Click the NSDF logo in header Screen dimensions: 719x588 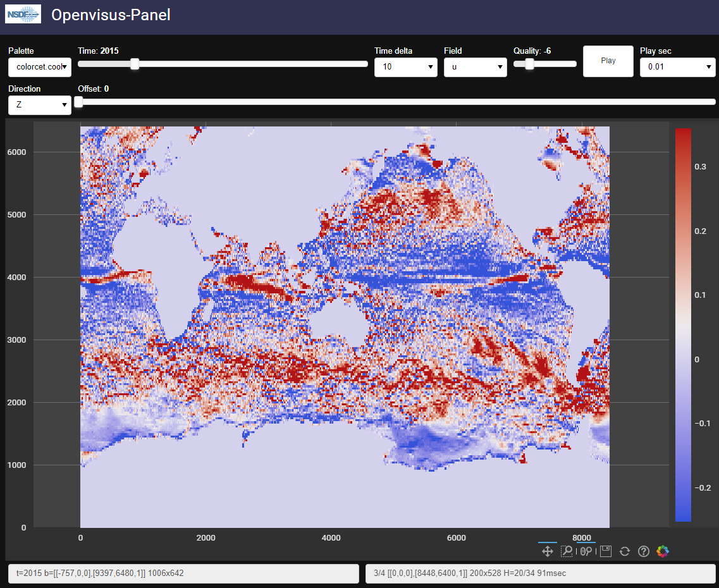pyautogui.click(x=23, y=14)
